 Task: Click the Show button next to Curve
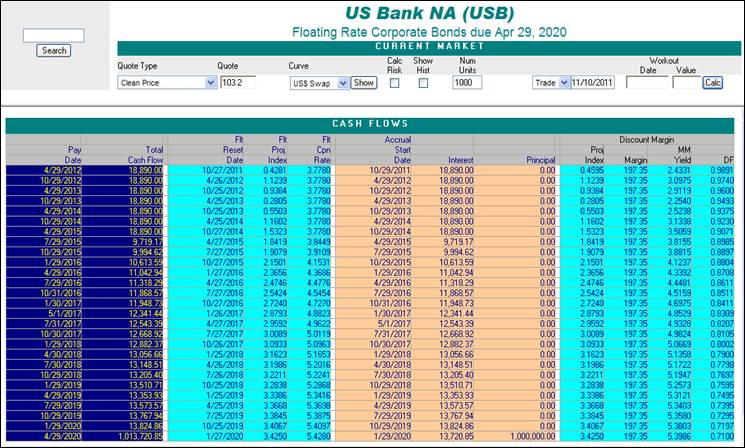tap(364, 83)
